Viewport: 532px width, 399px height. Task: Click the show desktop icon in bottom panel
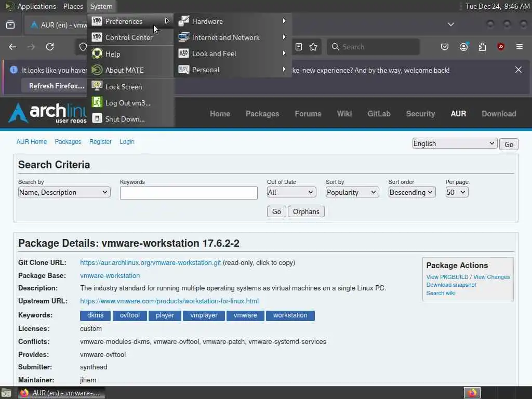pos(6,393)
